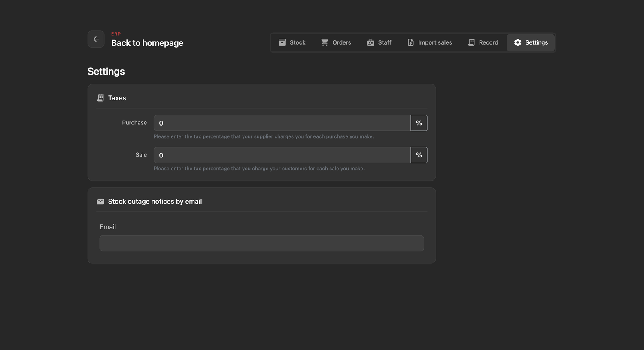Open the Import sales tab
Viewport: 644px width, 350px height.
[x=430, y=42]
